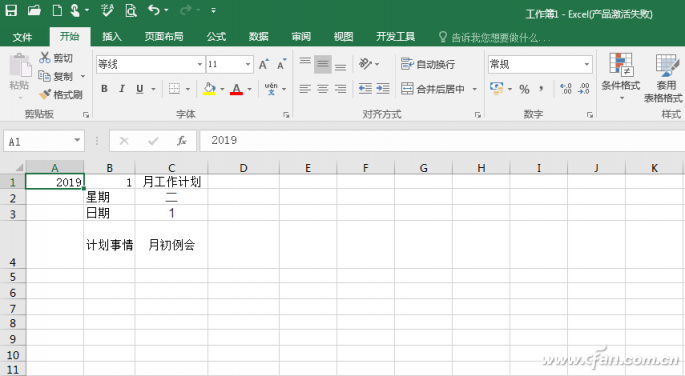Viewport: 685px width, 376px height.
Task: Toggle underline formatting
Action: point(140,89)
